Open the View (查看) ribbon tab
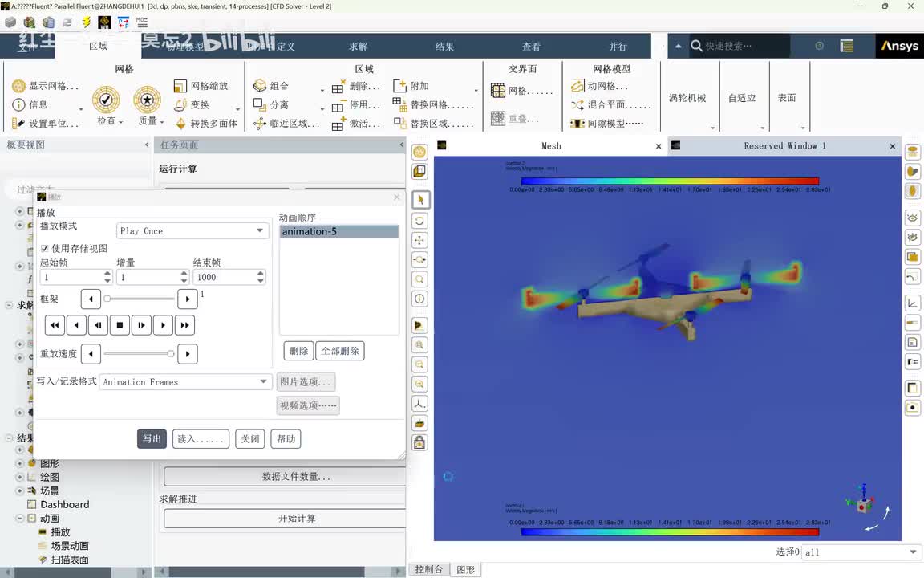 [x=531, y=47]
